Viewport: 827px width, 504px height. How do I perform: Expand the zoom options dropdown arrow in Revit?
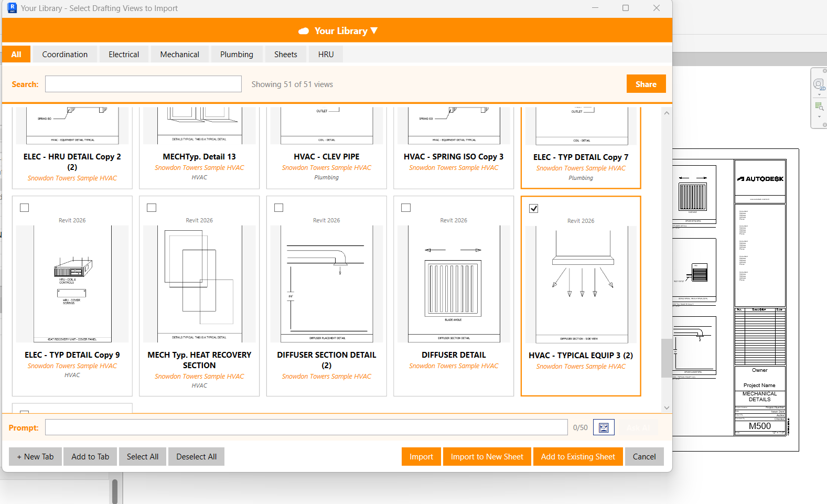(x=819, y=117)
